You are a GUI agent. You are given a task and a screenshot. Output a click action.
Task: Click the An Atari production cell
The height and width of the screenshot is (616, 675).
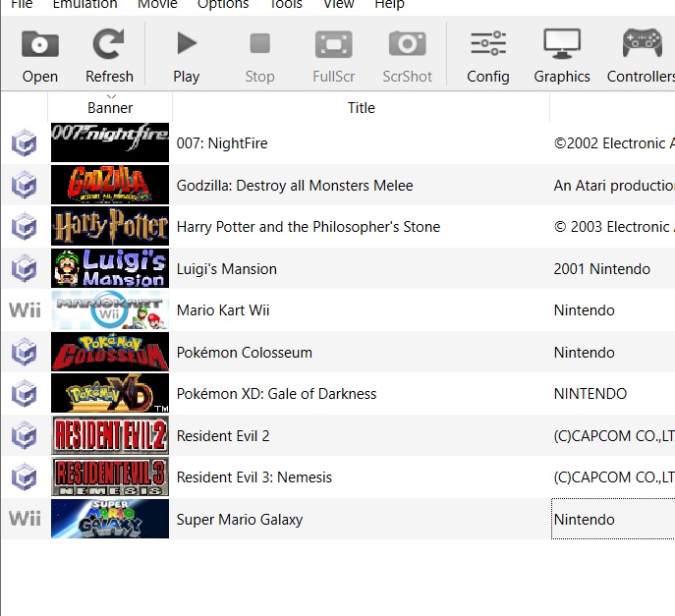pyautogui.click(x=614, y=185)
